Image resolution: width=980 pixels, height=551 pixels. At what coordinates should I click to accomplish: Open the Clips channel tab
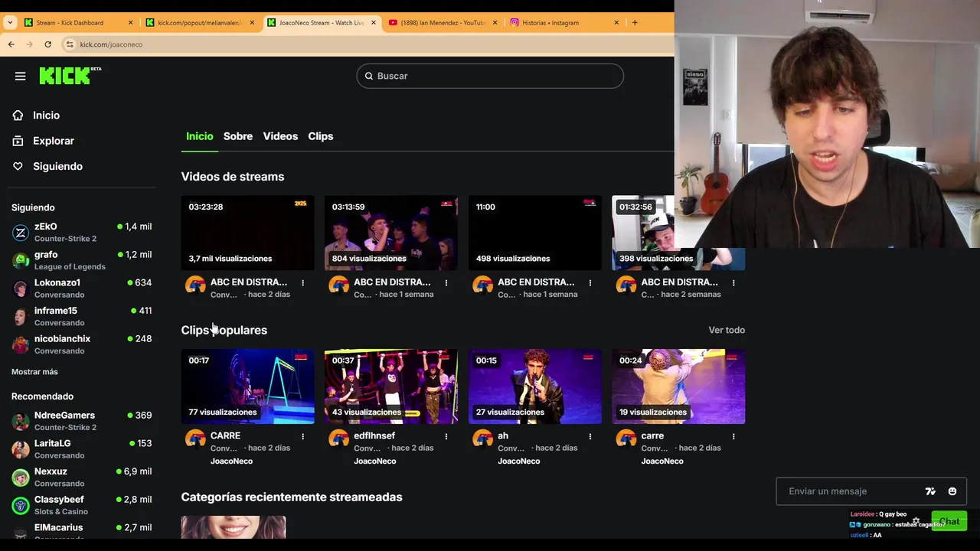321,136
